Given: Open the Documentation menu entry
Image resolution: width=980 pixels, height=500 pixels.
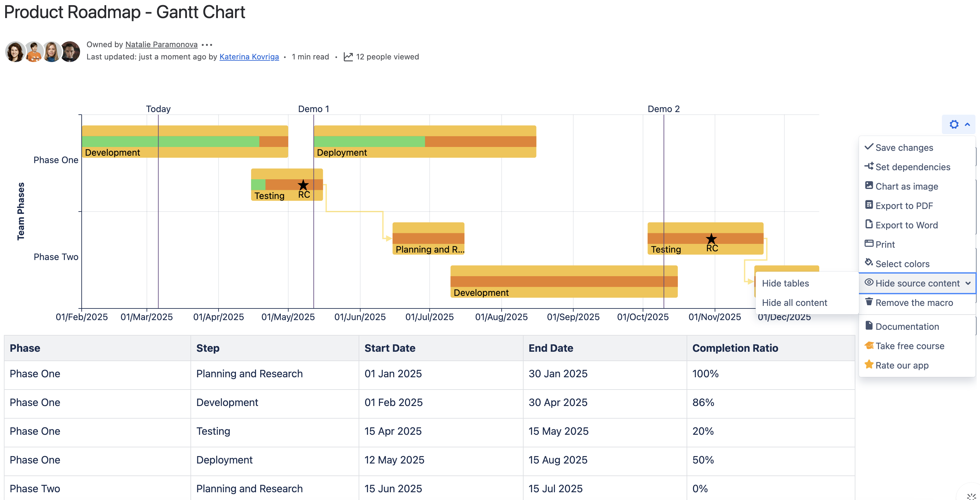Looking at the screenshot, I should tap(907, 326).
